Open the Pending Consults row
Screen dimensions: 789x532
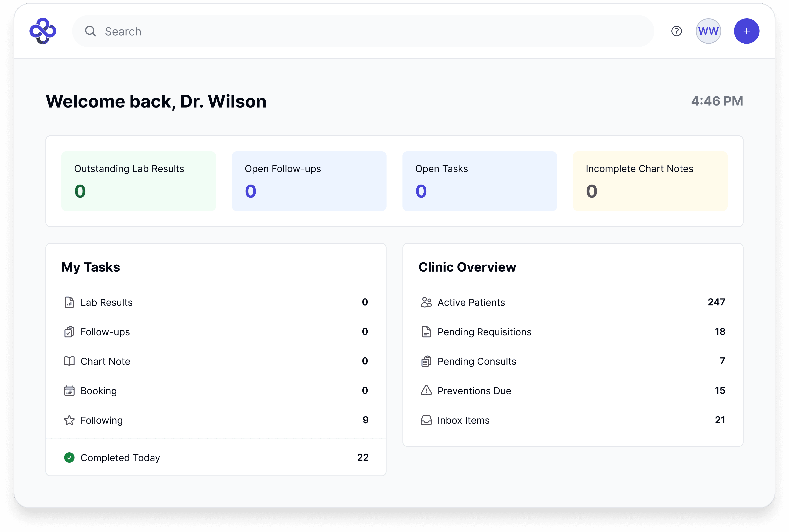coord(572,361)
